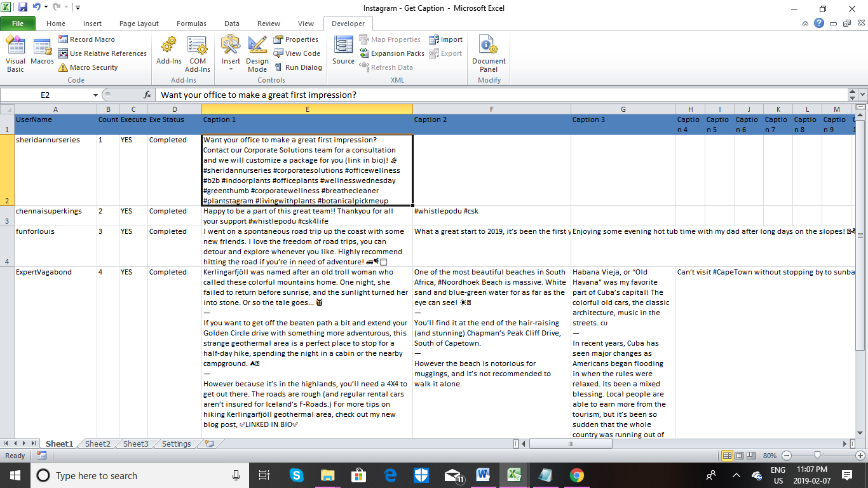The width and height of the screenshot is (868, 488).
Task: Go to the first sheet tab arrow
Action: (x=6, y=444)
